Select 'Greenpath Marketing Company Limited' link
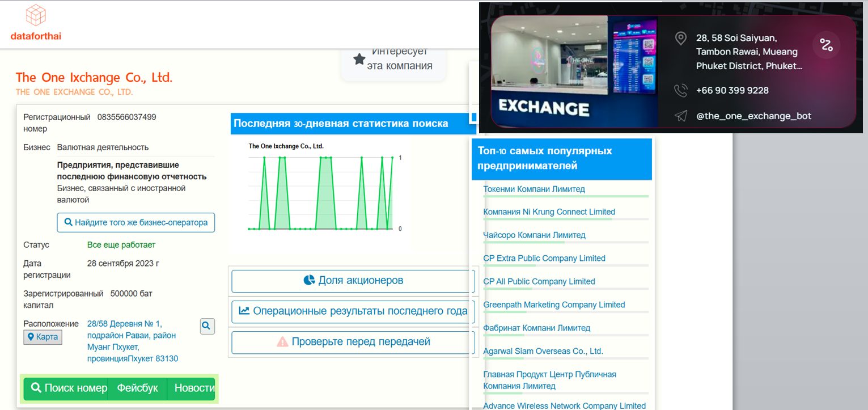This screenshot has height=410, width=868. 554,305
